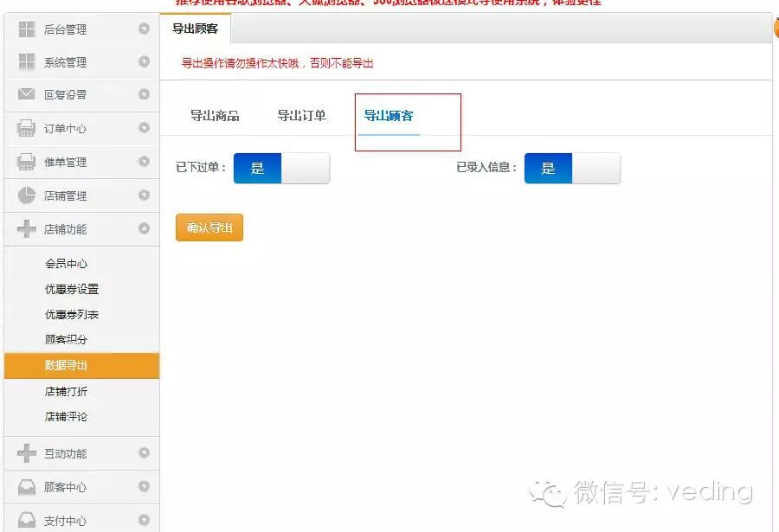
Task: Open the 优惠券设置 menu item
Action: (72, 289)
